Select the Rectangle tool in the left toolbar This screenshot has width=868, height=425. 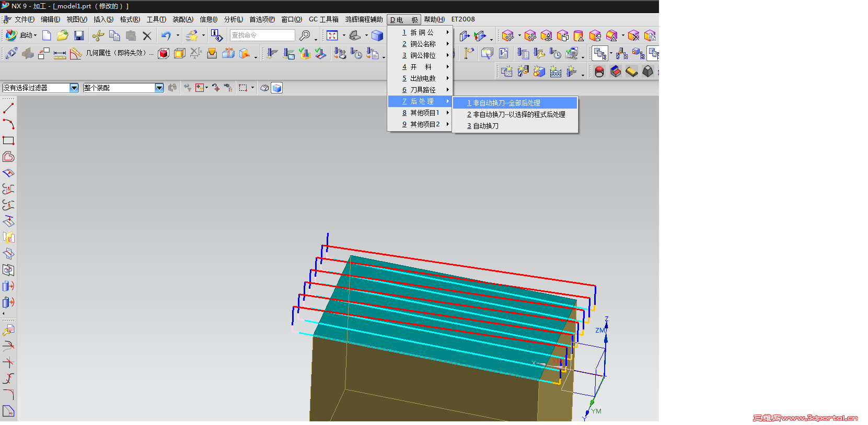point(8,140)
